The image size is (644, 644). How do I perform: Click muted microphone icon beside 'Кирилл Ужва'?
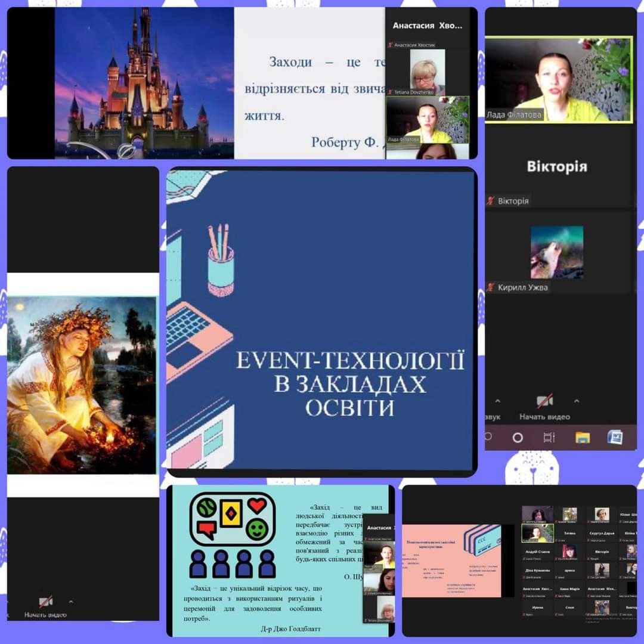[490, 287]
